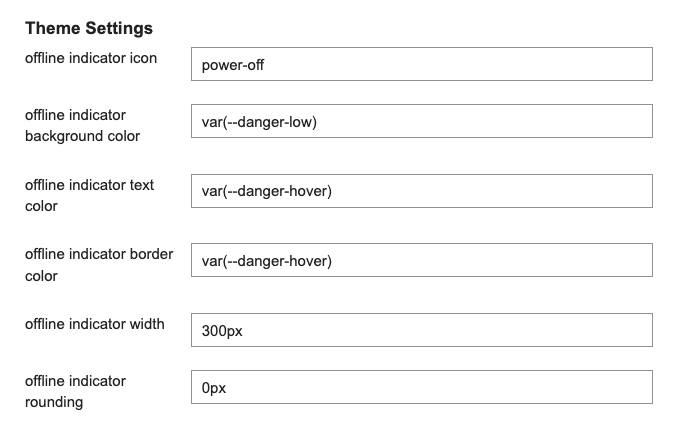Screen dimensions: 695x448
Task: Click the 'offline indicator background color' label
Action: (82, 125)
